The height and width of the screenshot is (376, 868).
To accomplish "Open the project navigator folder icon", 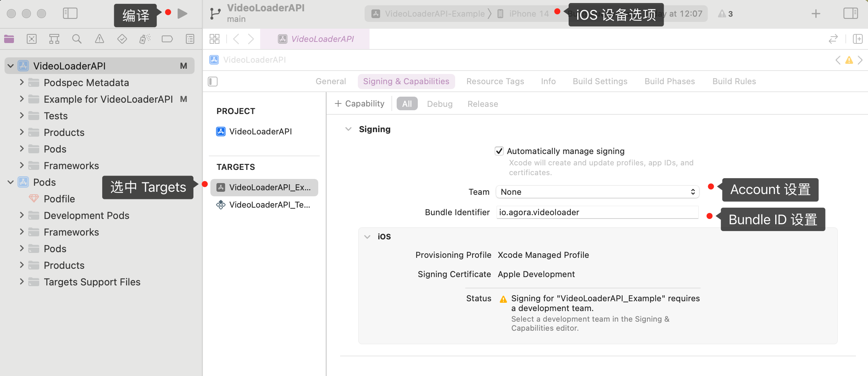I will (9, 39).
